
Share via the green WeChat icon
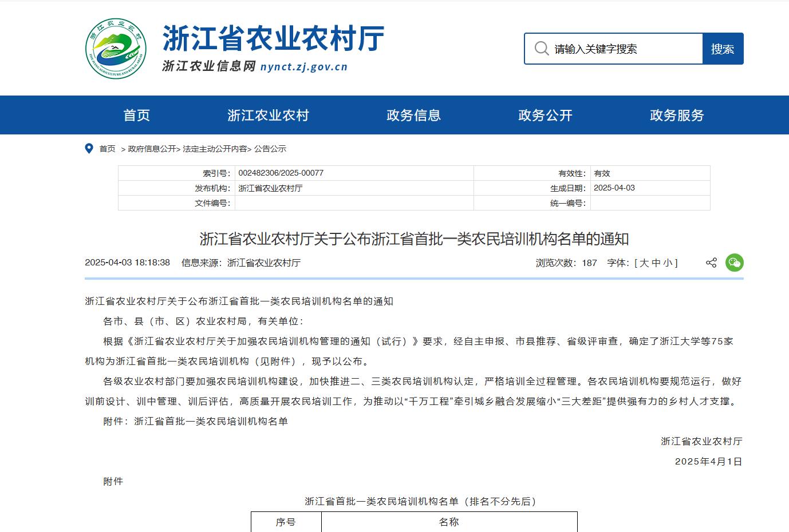pyautogui.click(x=734, y=263)
